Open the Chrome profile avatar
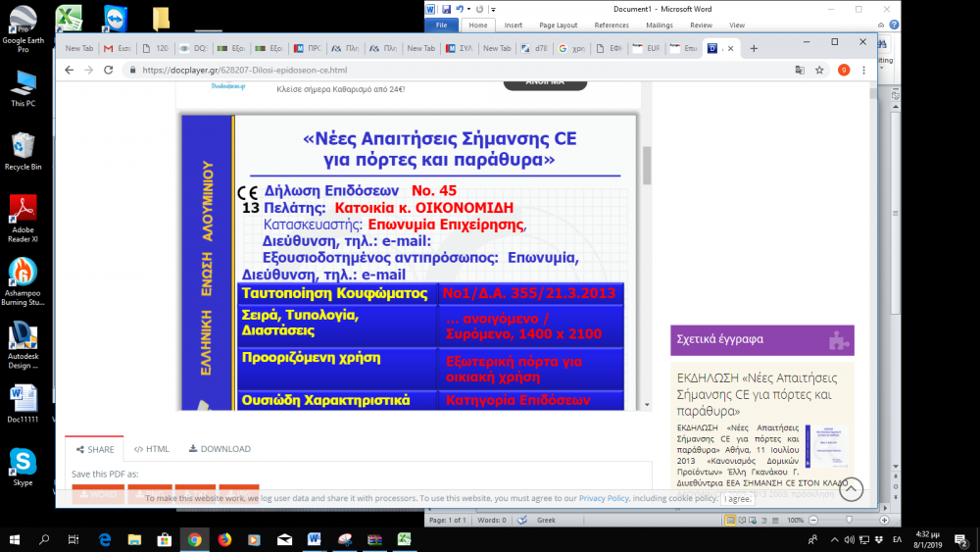 844,70
